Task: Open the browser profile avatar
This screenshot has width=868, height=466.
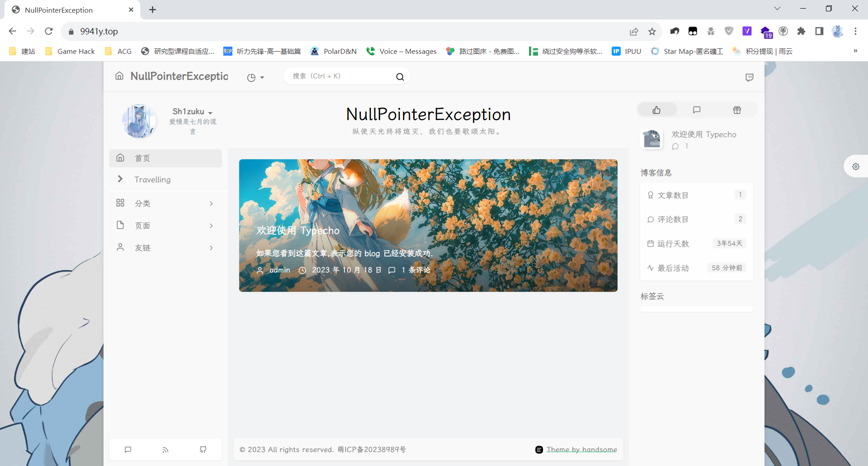Action: pyautogui.click(x=837, y=31)
